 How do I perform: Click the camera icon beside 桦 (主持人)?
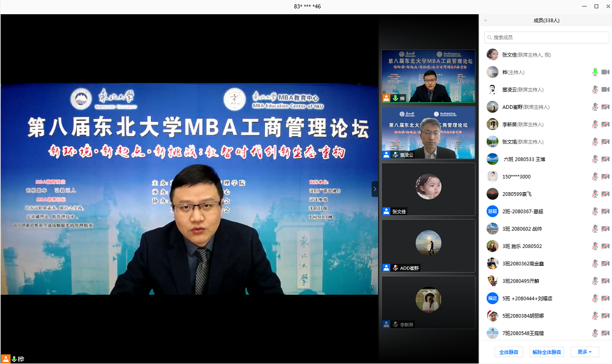(x=605, y=72)
